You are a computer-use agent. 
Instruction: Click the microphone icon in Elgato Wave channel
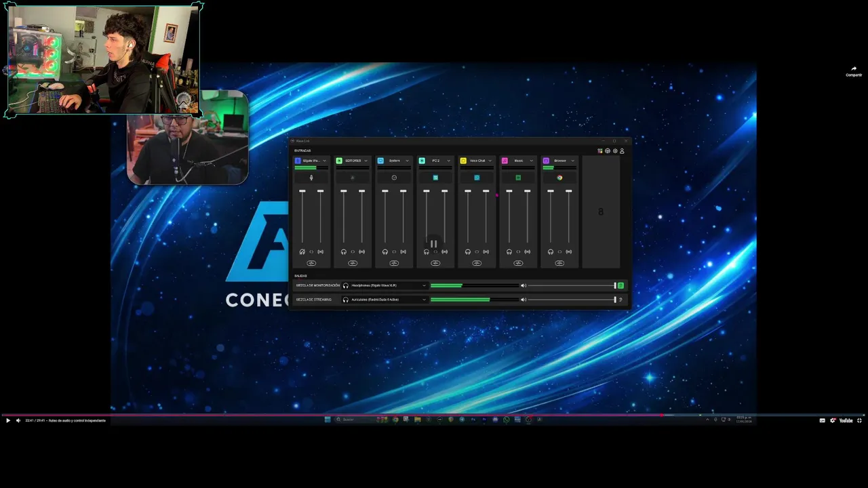pos(311,178)
